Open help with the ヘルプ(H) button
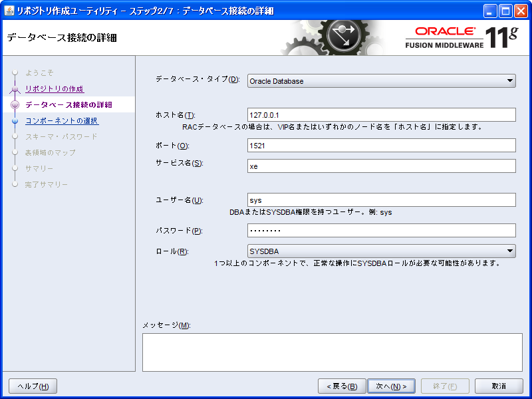This screenshot has width=532, height=399. [31, 386]
